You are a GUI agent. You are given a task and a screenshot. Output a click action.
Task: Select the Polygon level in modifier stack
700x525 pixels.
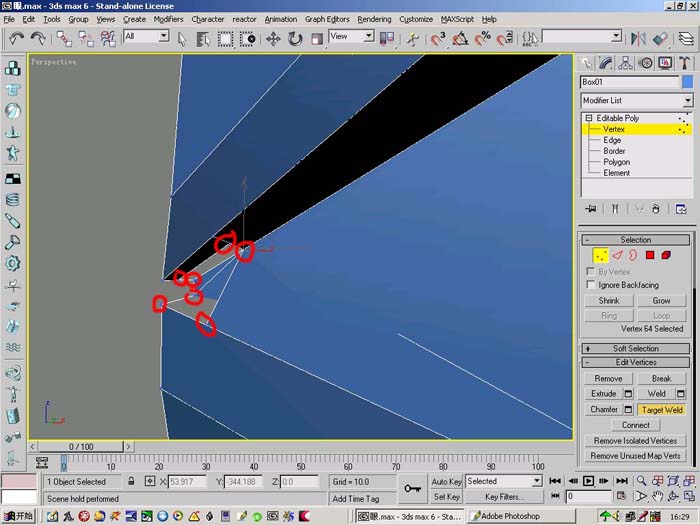click(617, 162)
